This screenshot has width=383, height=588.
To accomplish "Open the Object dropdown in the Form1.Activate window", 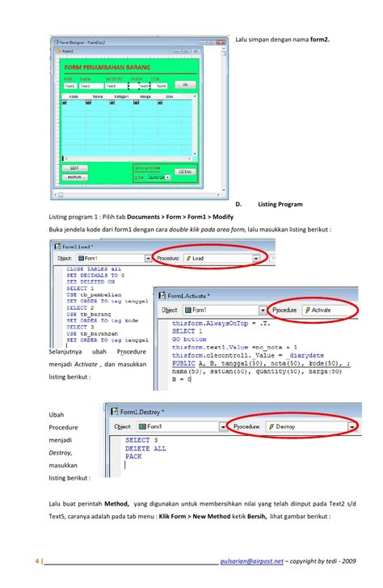I will tap(263, 310).
